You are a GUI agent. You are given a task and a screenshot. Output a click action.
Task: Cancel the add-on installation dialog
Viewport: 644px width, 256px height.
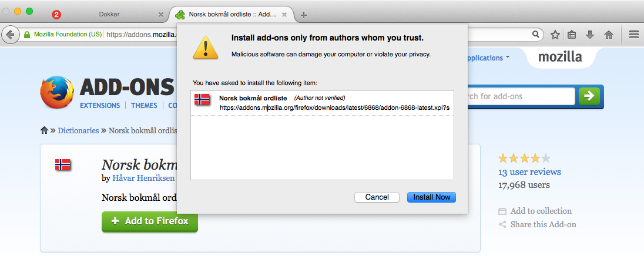tap(377, 197)
